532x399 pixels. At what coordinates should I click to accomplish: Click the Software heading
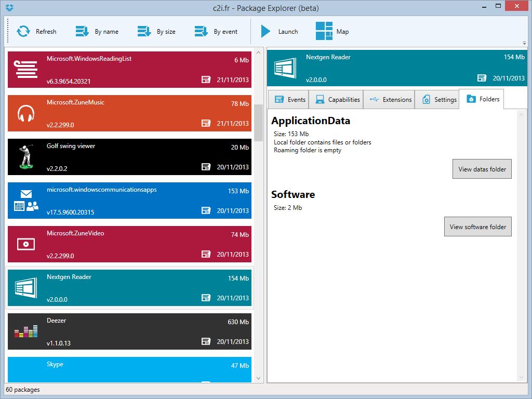point(293,194)
